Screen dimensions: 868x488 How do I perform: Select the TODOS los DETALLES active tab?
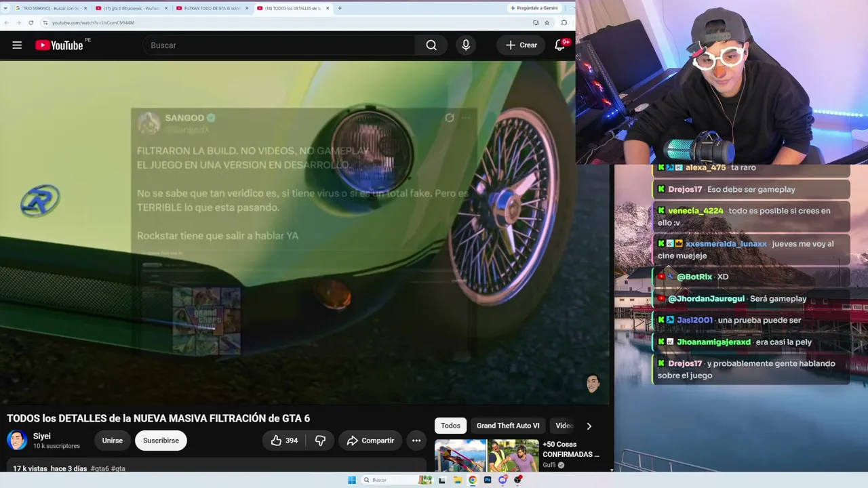(x=293, y=8)
